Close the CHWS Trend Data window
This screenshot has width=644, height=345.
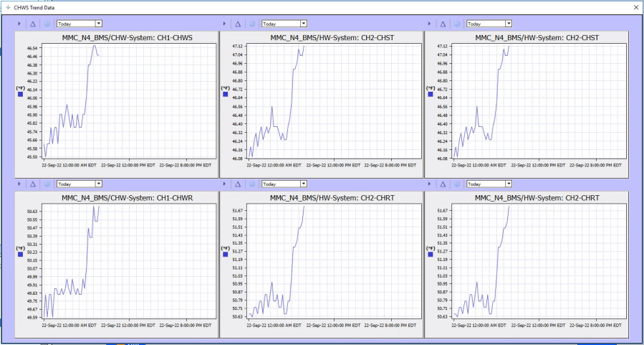click(635, 6)
